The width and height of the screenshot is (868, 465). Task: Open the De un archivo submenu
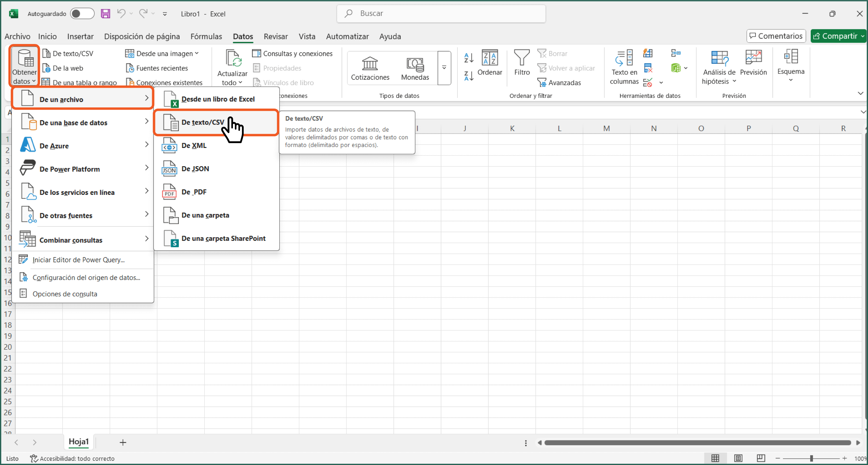(x=82, y=99)
